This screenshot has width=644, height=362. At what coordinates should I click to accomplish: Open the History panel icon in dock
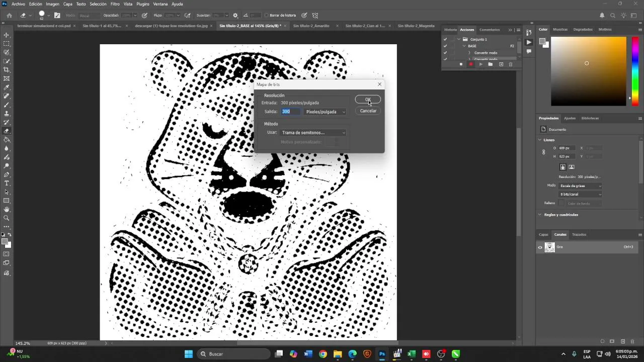[529, 32]
